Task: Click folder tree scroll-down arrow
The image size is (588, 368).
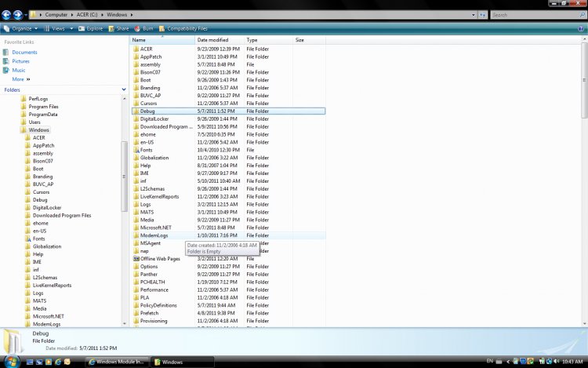Action: point(124,323)
